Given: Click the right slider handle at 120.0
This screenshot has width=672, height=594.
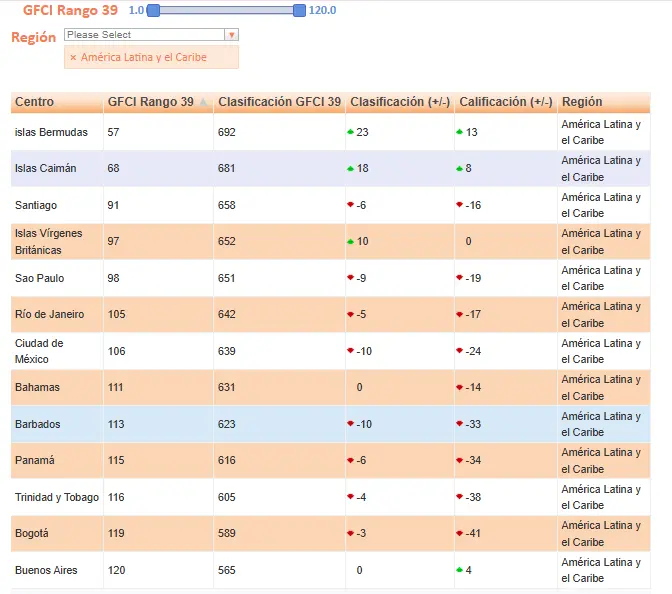Looking at the screenshot, I should click(x=299, y=10).
